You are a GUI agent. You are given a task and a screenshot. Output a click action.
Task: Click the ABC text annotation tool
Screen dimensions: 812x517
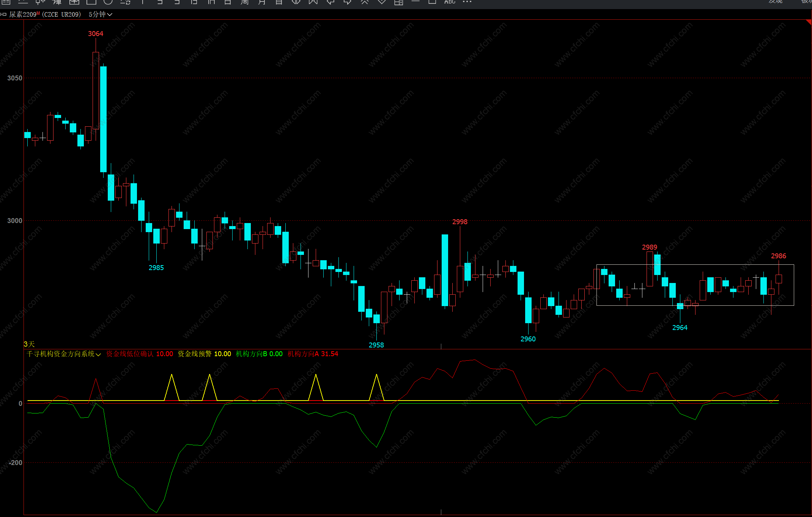(x=450, y=2)
